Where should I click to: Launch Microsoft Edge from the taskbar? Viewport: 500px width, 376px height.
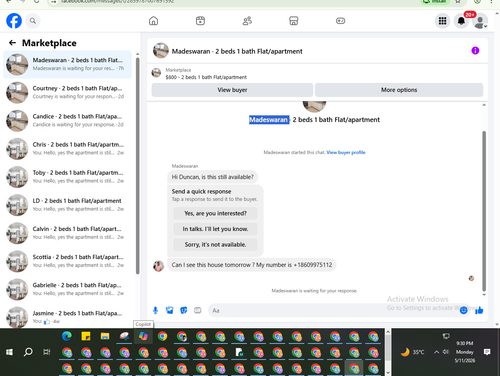click(67, 336)
